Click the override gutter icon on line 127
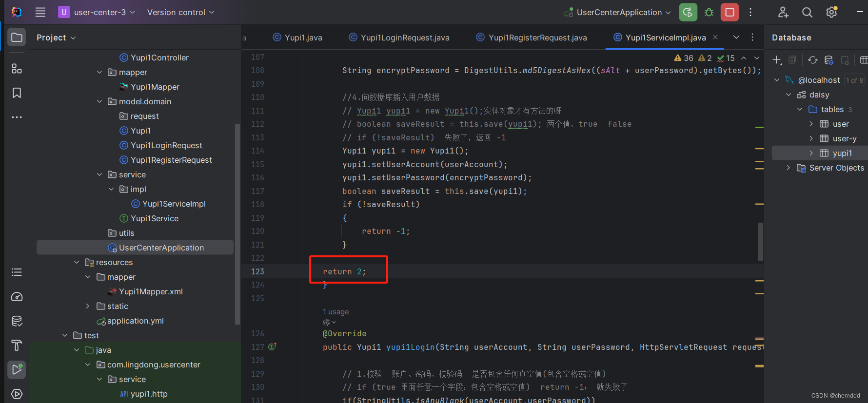868x403 pixels. coord(272,346)
